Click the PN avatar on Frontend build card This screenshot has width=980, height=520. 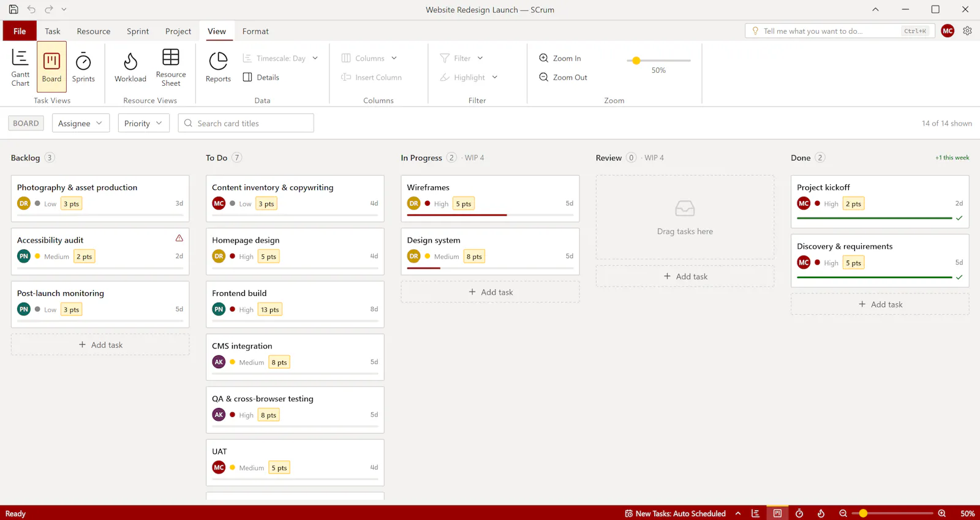point(219,309)
